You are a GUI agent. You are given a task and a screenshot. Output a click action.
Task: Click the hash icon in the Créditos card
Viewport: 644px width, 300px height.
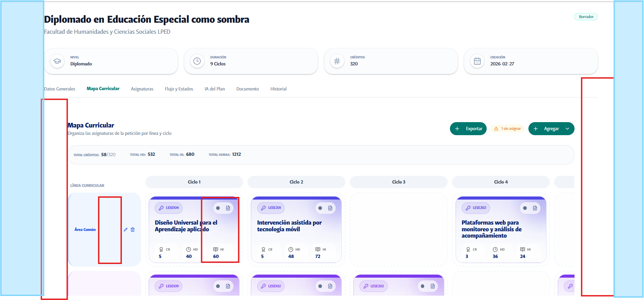(x=337, y=61)
